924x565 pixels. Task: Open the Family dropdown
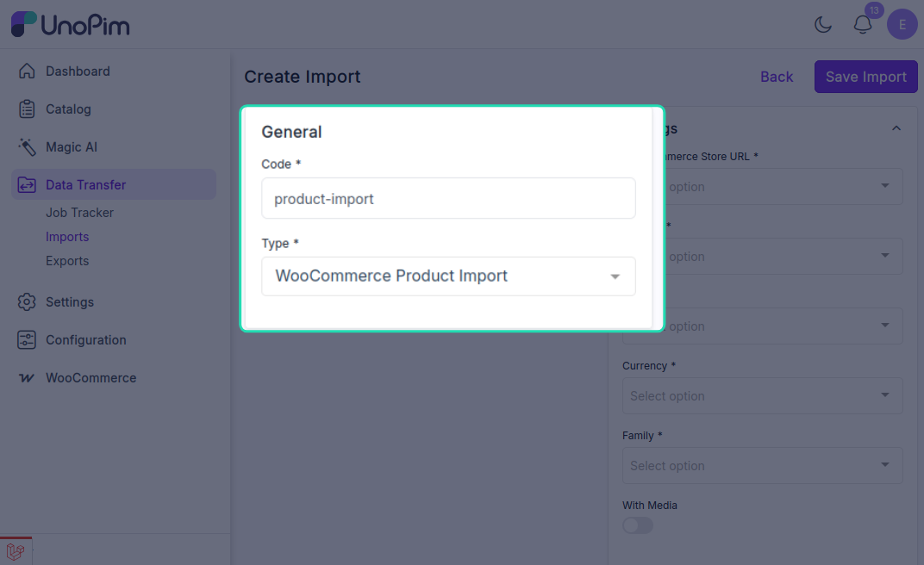point(763,466)
